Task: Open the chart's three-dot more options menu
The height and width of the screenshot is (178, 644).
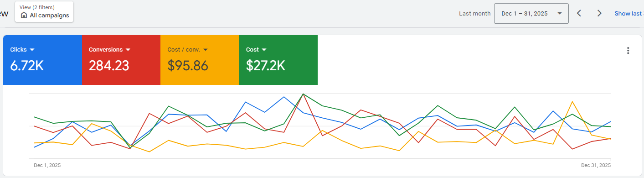Action: (628, 51)
